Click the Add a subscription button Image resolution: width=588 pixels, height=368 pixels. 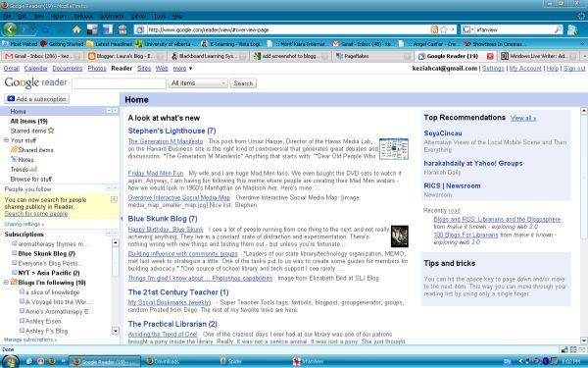[x=37, y=99]
